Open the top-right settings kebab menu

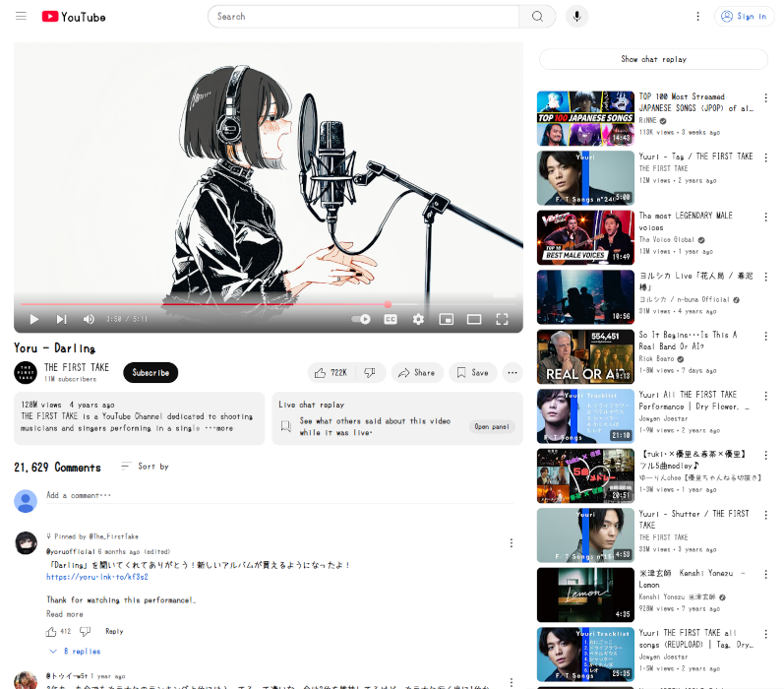coord(697,17)
